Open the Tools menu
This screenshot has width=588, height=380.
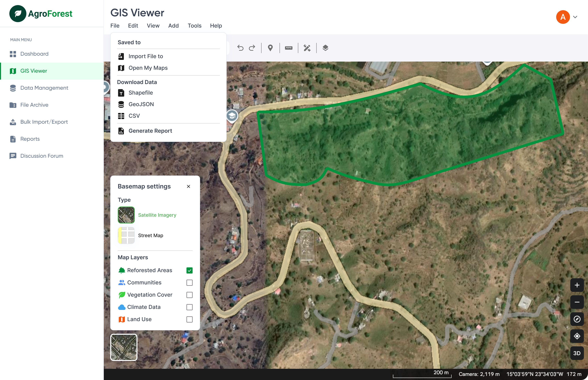(x=194, y=26)
